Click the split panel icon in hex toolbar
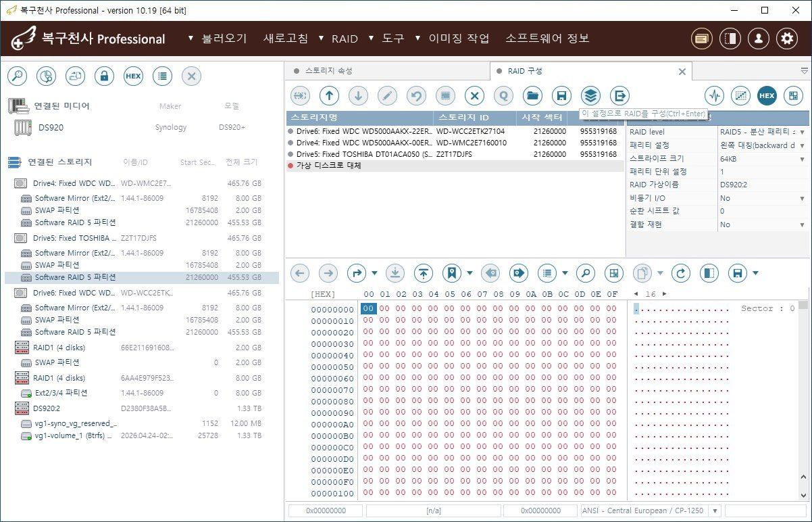This screenshot has height=522, width=812. pos(709,273)
